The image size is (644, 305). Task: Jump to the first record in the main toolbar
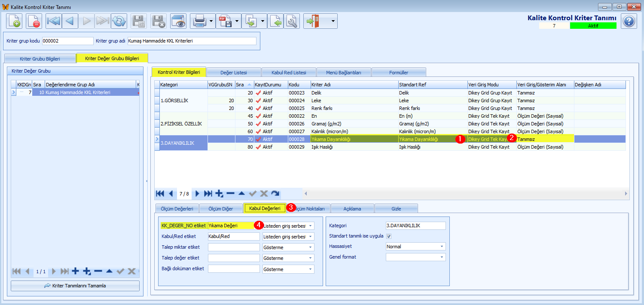[x=54, y=21]
